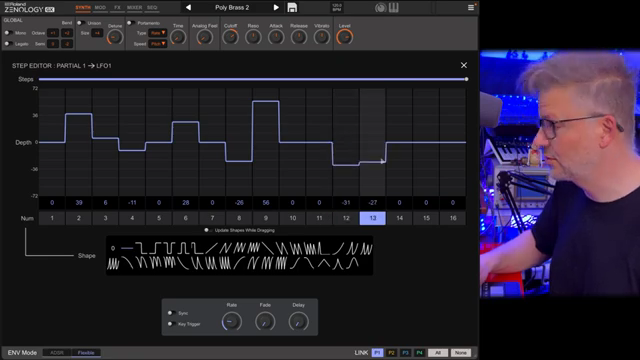
Task: Pick the step-up square shape
Action: tap(155, 248)
